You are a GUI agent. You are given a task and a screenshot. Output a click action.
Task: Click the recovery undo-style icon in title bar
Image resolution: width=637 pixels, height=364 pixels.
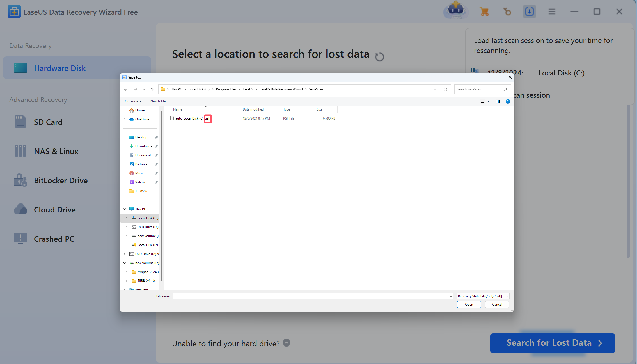tap(507, 12)
